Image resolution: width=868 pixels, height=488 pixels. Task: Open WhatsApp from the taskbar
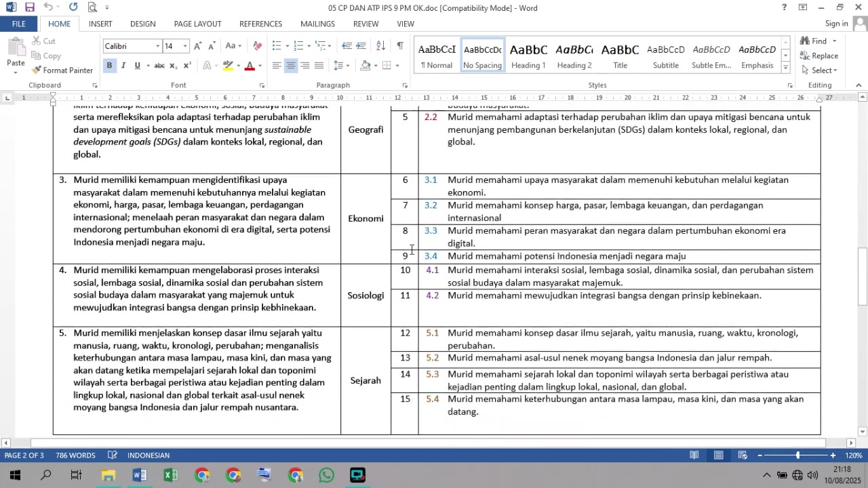pyautogui.click(x=327, y=475)
